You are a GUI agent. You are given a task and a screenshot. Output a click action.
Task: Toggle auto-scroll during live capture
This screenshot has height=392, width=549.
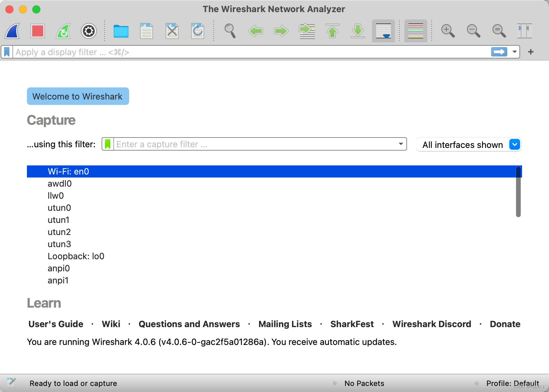tap(383, 31)
